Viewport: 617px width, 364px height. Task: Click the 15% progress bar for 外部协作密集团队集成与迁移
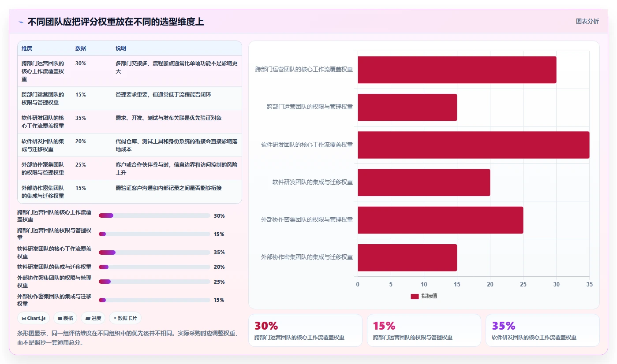[154, 300]
